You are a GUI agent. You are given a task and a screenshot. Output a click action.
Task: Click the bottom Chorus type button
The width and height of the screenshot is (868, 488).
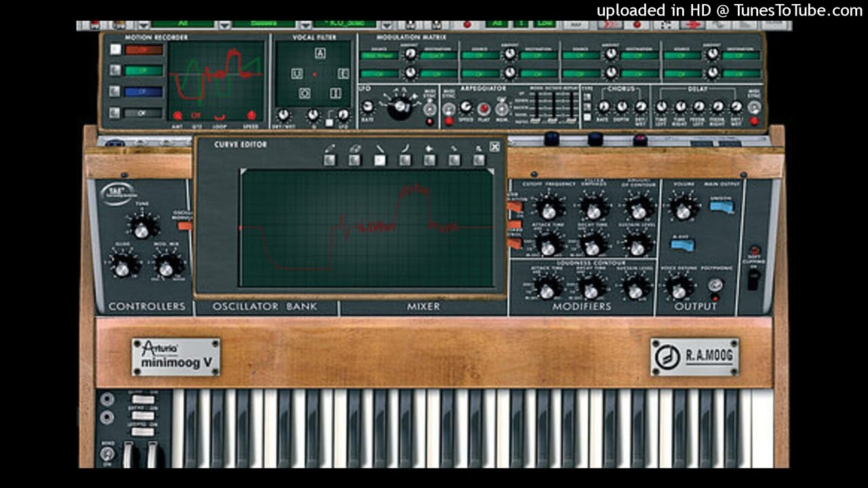587,117
